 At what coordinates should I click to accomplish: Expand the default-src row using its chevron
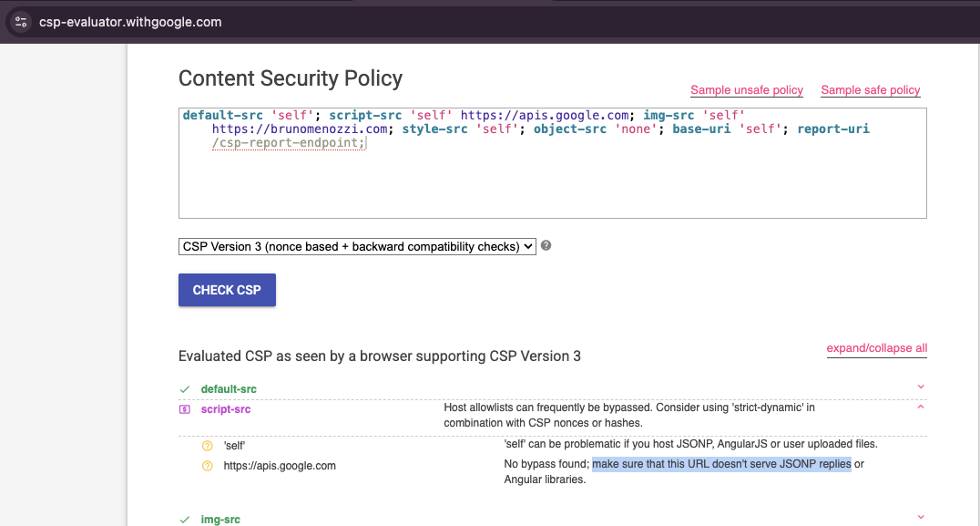click(921, 387)
